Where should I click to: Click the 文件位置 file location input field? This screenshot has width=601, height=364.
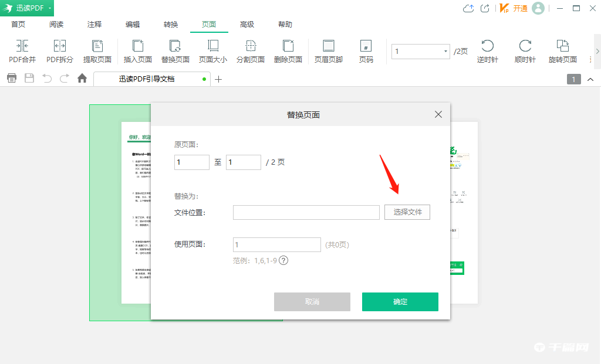(x=306, y=212)
